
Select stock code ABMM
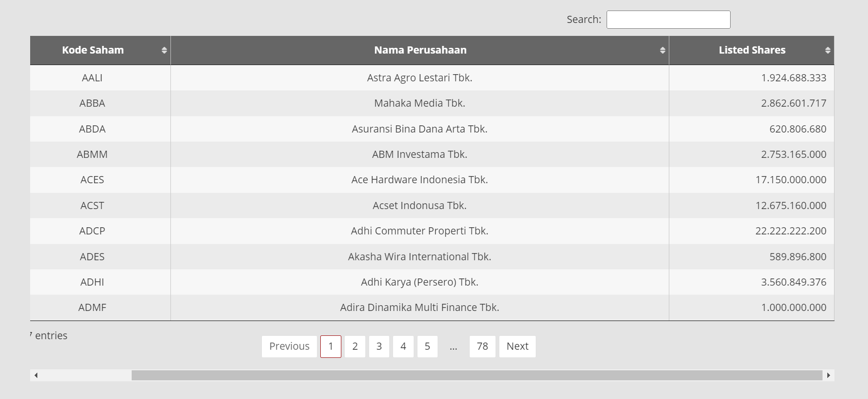[92, 155]
